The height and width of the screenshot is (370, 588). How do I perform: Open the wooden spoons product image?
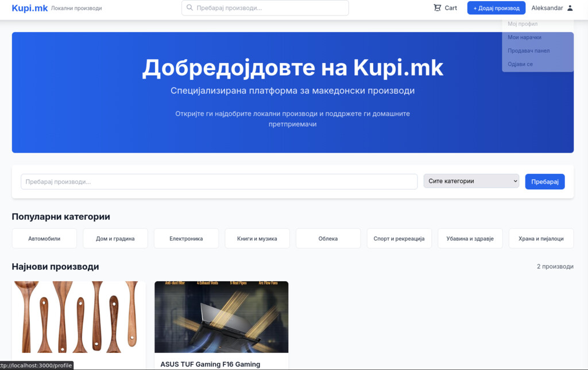click(79, 317)
